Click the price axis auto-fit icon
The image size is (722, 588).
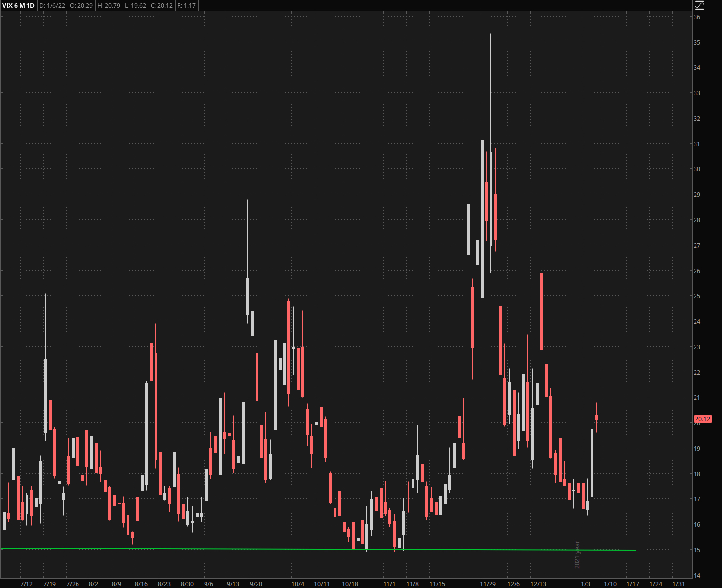[699, 6]
